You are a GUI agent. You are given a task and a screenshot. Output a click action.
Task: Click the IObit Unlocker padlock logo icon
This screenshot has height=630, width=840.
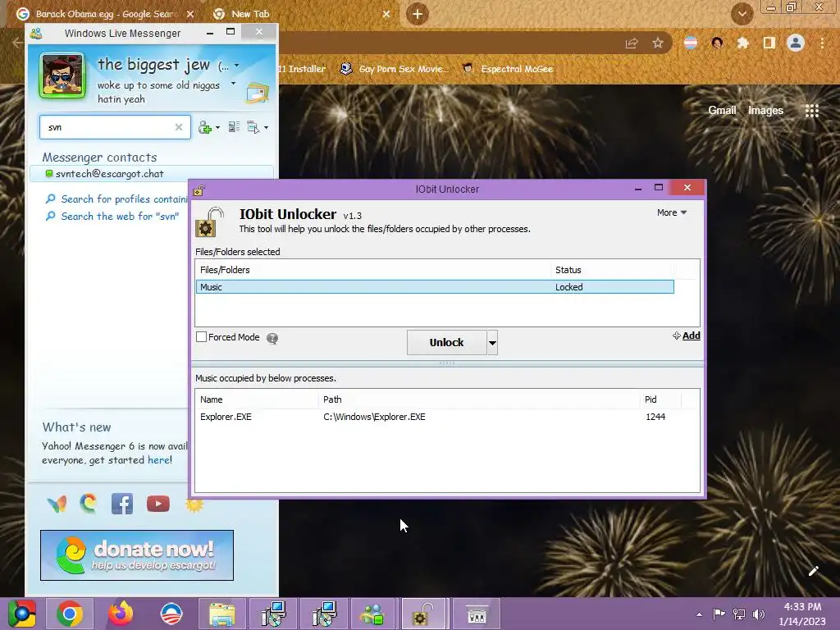coord(209,221)
